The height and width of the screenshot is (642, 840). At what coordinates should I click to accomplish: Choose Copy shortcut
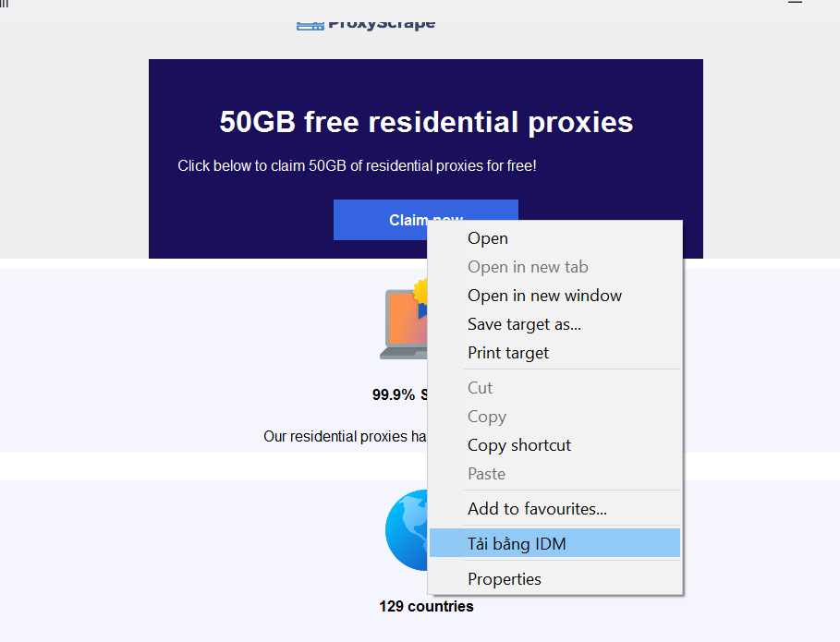tap(519, 445)
